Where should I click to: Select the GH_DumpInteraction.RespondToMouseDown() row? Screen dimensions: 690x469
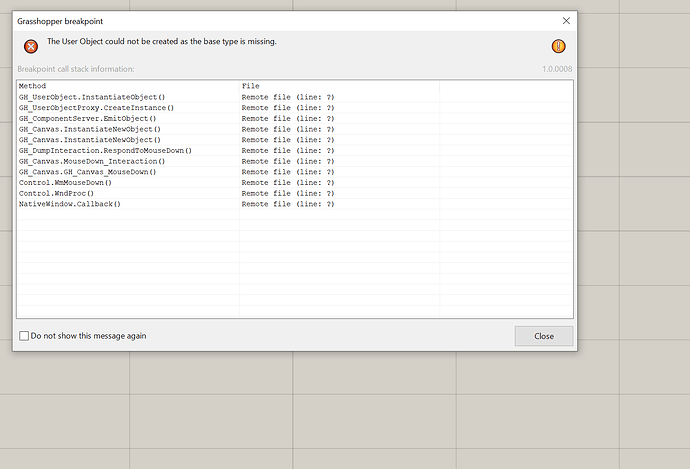[105, 150]
